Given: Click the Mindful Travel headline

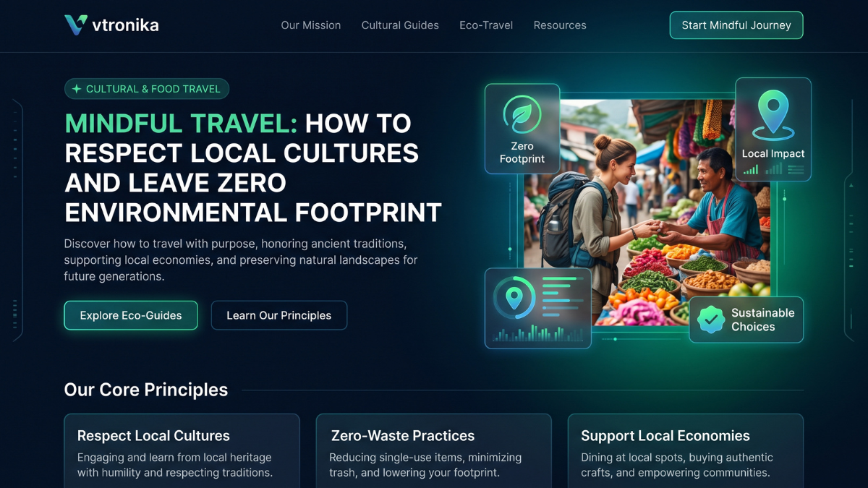Looking at the screenshot, I should (253, 168).
